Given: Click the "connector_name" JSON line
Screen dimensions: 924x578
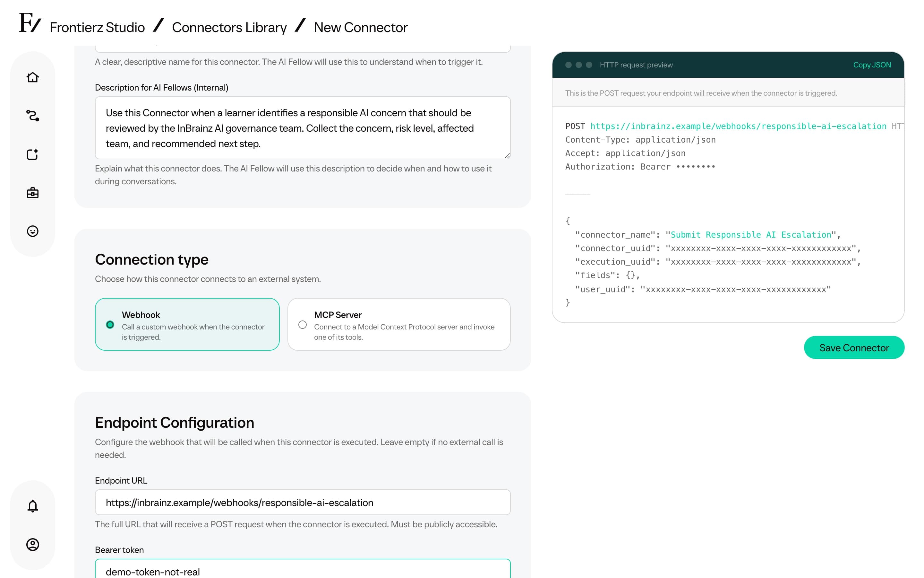Looking at the screenshot, I should 707,235.
